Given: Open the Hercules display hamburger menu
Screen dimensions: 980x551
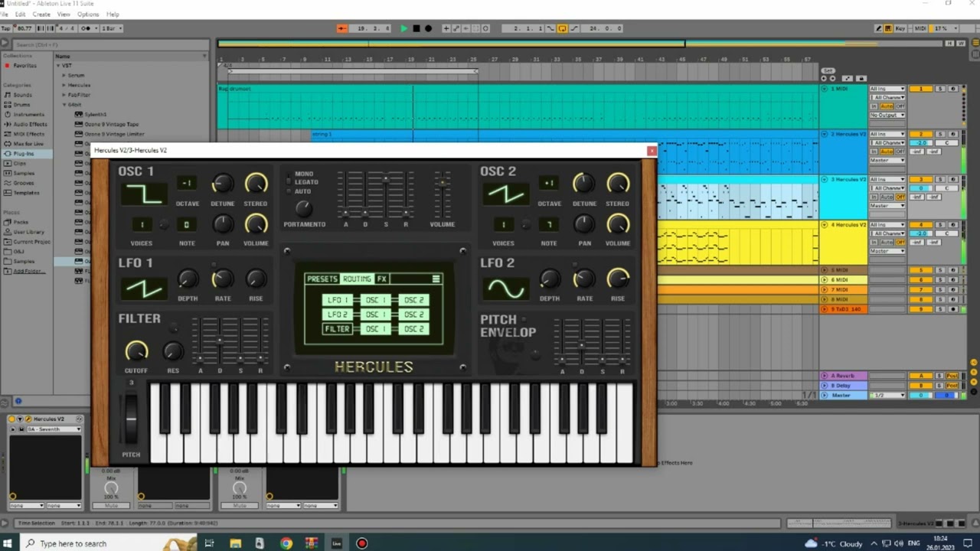Looking at the screenshot, I should click(x=436, y=279).
